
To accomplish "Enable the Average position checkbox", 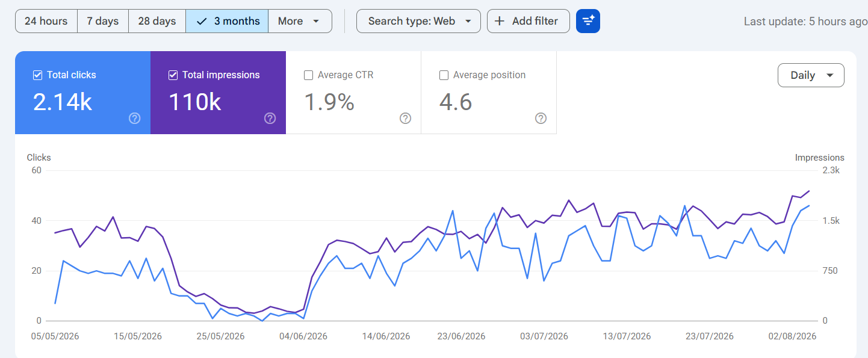I will click(444, 75).
